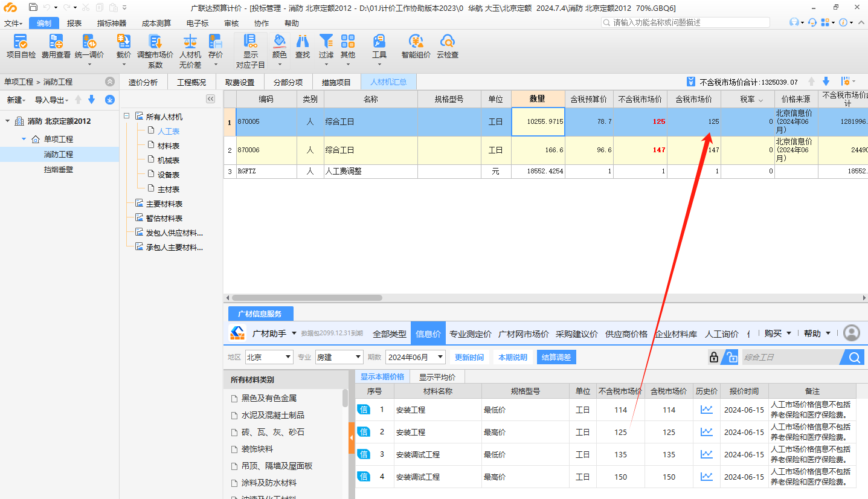This screenshot has width=868, height=499.
Task: Click the 结算调差 button
Action: click(556, 357)
